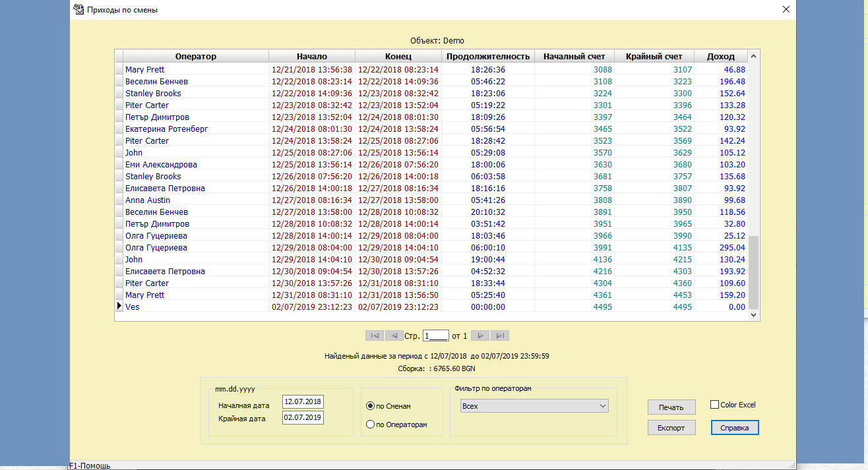
Task: Select the Екатерина Ротенберг operator row
Action: [432, 129]
